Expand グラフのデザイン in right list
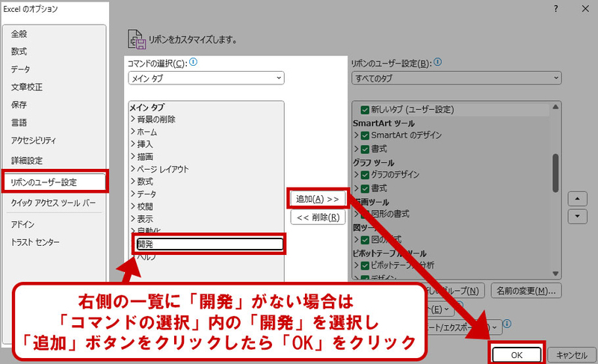Viewport: 598px width, 364px height. click(x=357, y=175)
